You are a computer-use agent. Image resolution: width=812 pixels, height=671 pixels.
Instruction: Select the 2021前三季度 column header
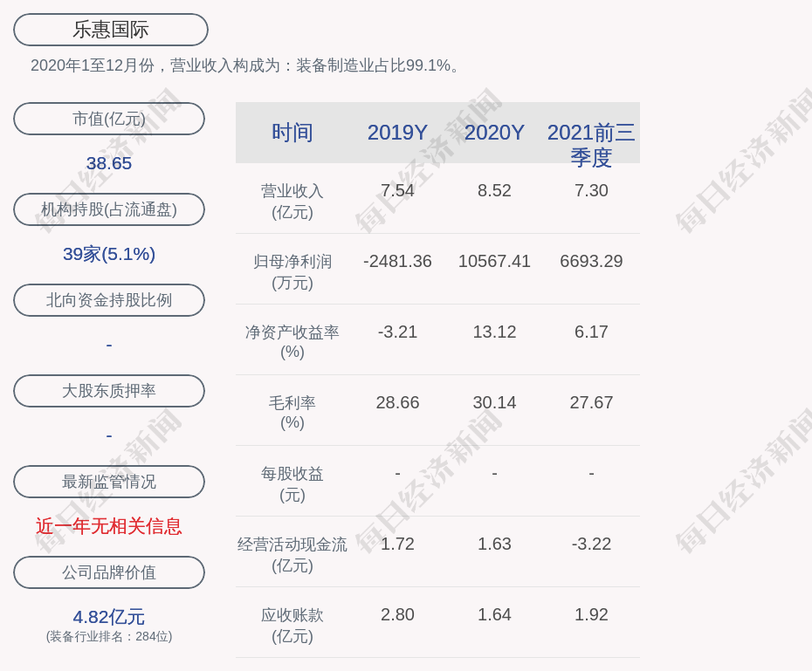click(591, 145)
